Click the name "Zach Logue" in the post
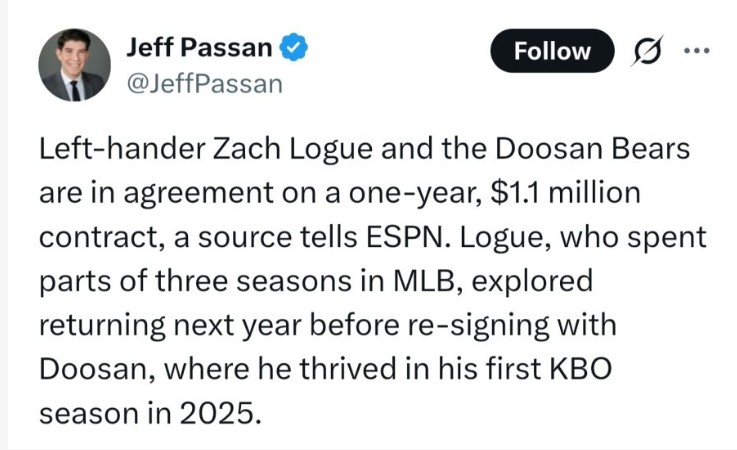 point(266,150)
